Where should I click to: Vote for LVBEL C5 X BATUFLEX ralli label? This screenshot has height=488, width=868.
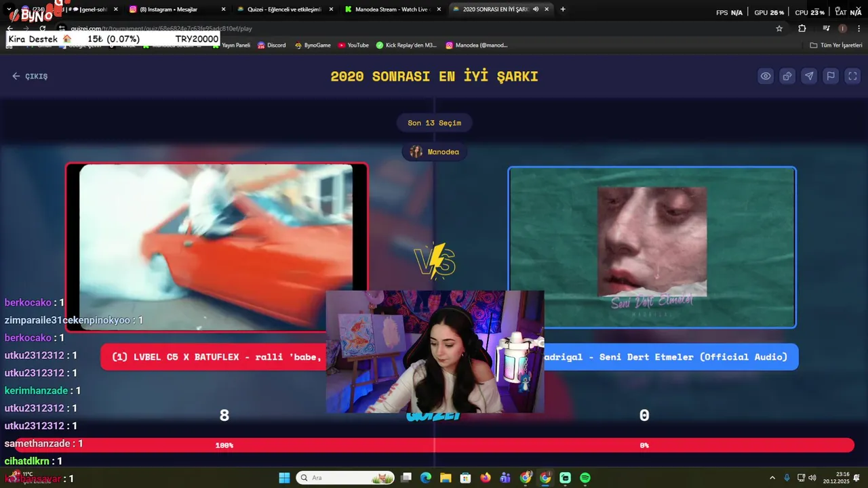pyautogui.click(x=214, y=357)
